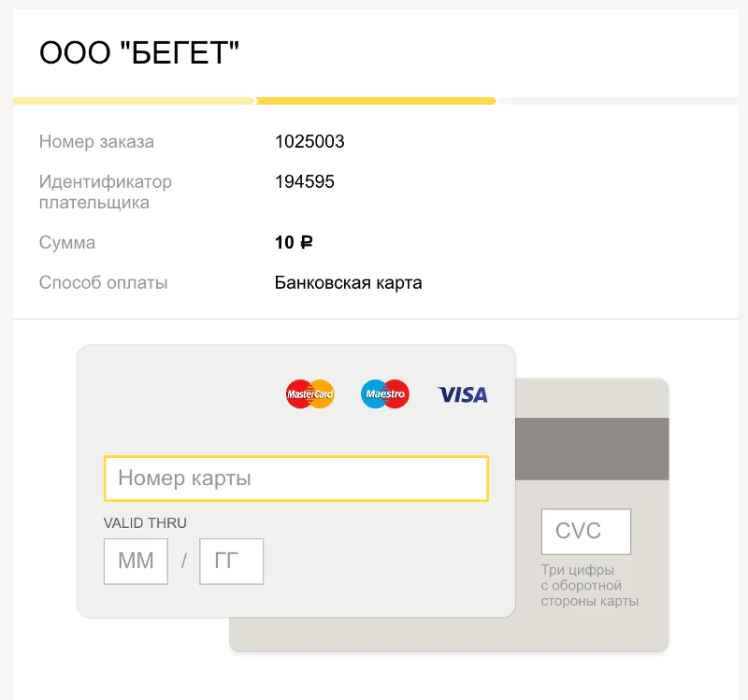The image size is (748, 700).
Task: Select the ГГ expiry year field
Action: 231,561
